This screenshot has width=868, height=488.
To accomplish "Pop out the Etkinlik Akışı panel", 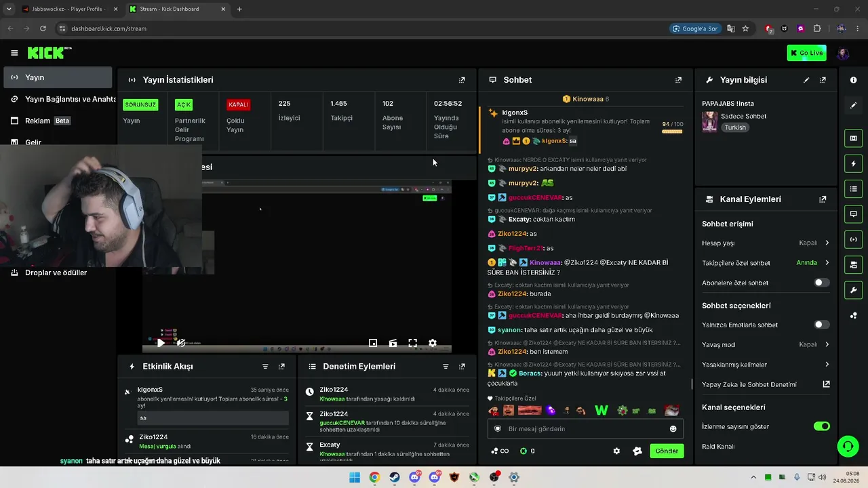I will coord(281,367).
